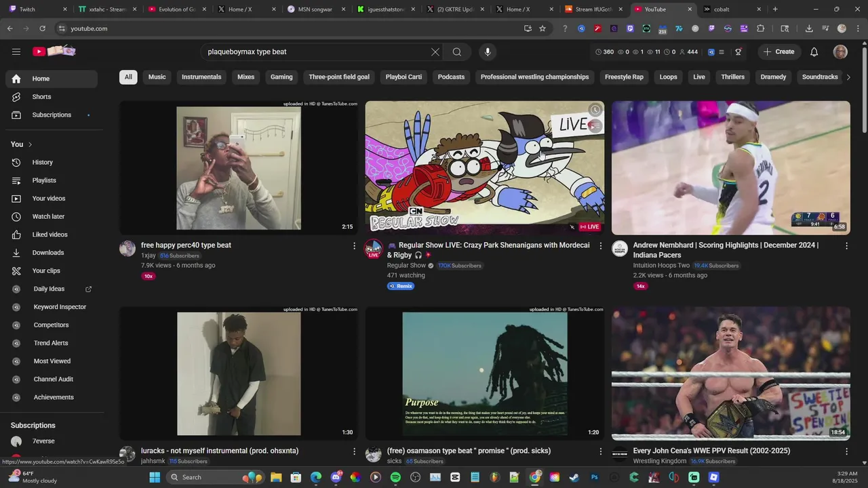The width and height of the screenshot is (868, 488).
Task: Click the vidIQ trophy achievements icon
Action: tap(738, 52)
